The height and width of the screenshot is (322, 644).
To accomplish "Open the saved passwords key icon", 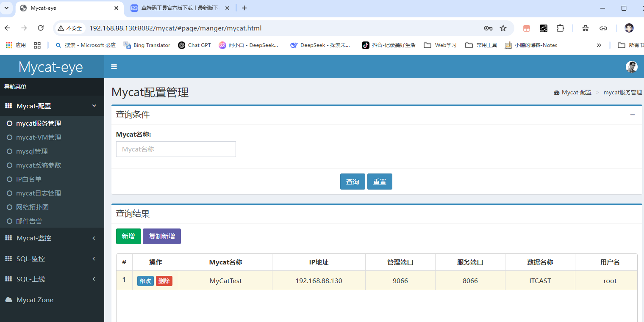I will point(488,28).
